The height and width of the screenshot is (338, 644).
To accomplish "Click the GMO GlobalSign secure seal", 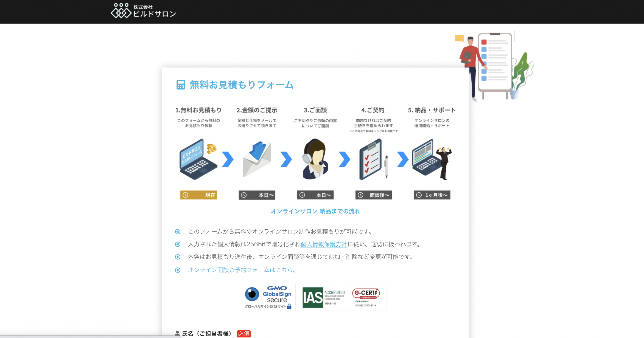I will click(268, 296).
